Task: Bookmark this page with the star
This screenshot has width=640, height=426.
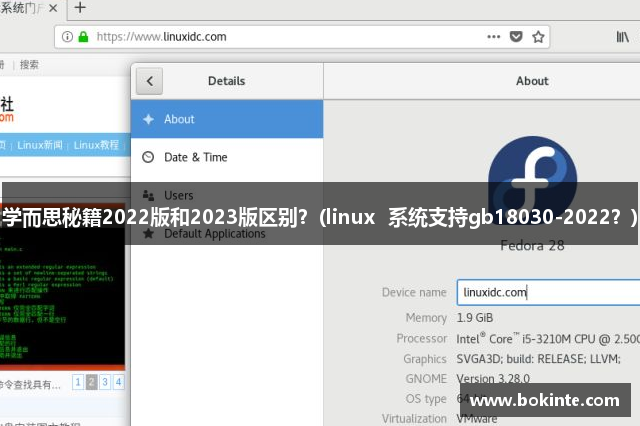Action: click(x=538, y=37)
